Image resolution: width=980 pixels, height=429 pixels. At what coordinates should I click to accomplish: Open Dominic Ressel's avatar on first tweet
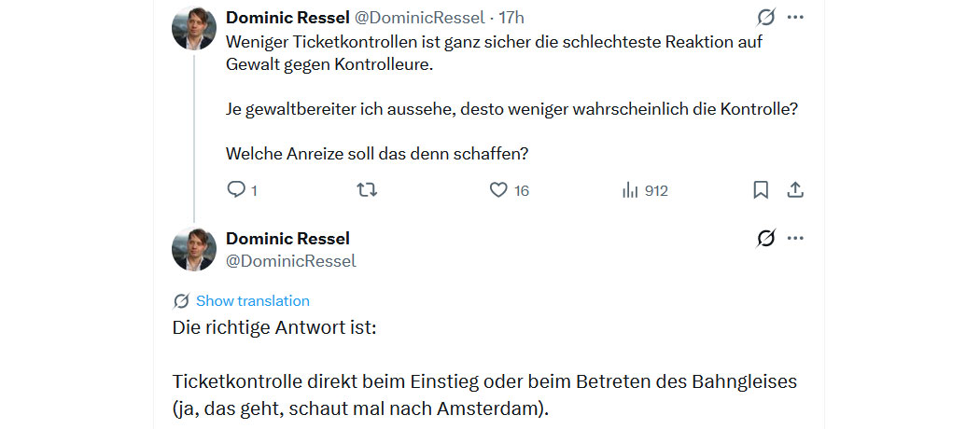194,28
